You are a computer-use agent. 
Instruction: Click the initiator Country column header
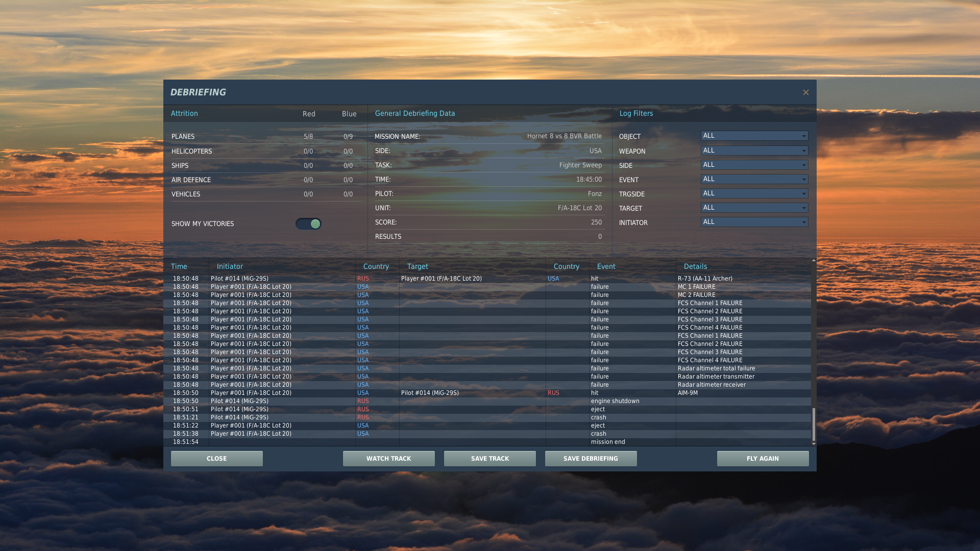click(x=376, y=266)
